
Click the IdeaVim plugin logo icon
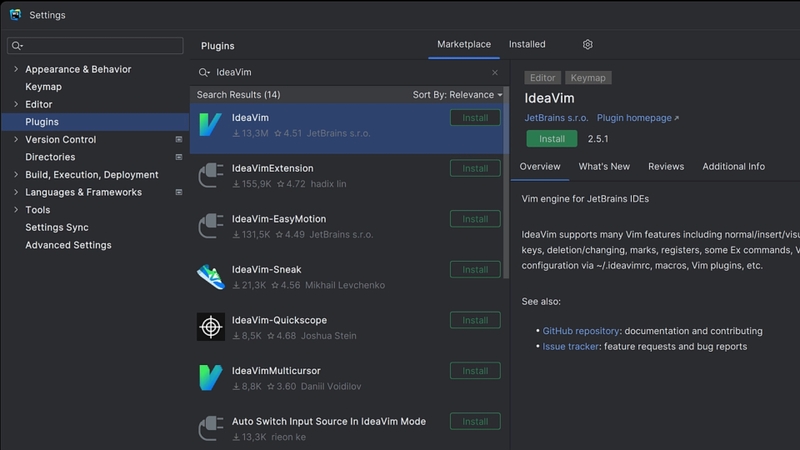pyautogui.click(x=211, y=125)
